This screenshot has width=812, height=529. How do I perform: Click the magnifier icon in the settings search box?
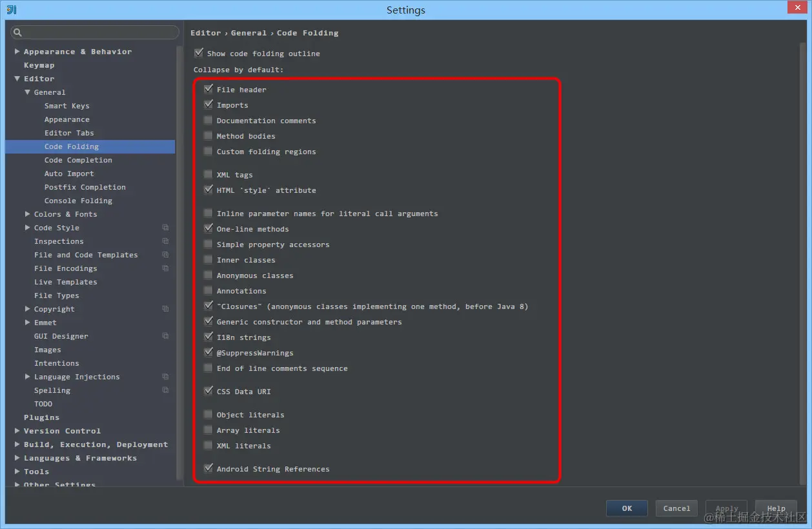[16, 32]
